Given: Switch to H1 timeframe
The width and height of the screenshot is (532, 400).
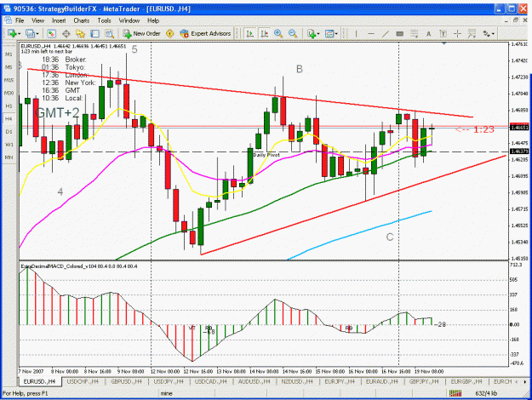Looking at the screenshot, I should (9, 106).
